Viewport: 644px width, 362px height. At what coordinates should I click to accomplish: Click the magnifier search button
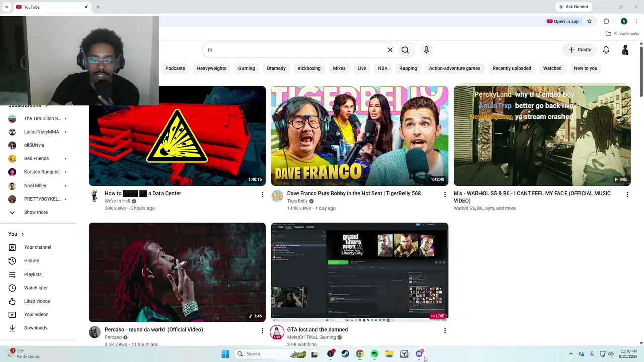(x=405, y=50)
